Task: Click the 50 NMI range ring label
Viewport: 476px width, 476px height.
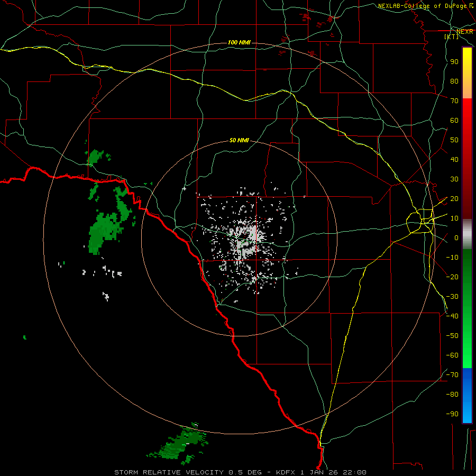Action: point(239,140)
